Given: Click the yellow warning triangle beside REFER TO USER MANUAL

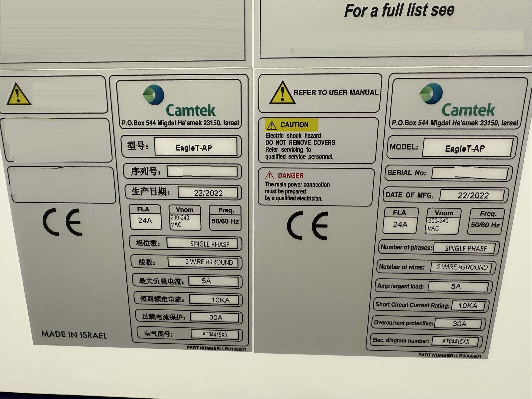Looking at the screenshot, I should 282,93.
